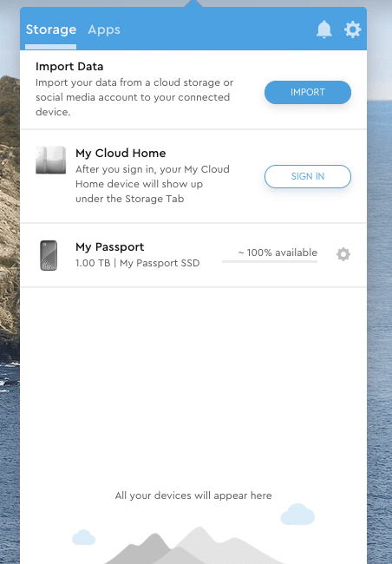The width and height of the screenshot is (392, 564).
Task: Click the small cloud illustration at bottom left
Action: [83, 537]
